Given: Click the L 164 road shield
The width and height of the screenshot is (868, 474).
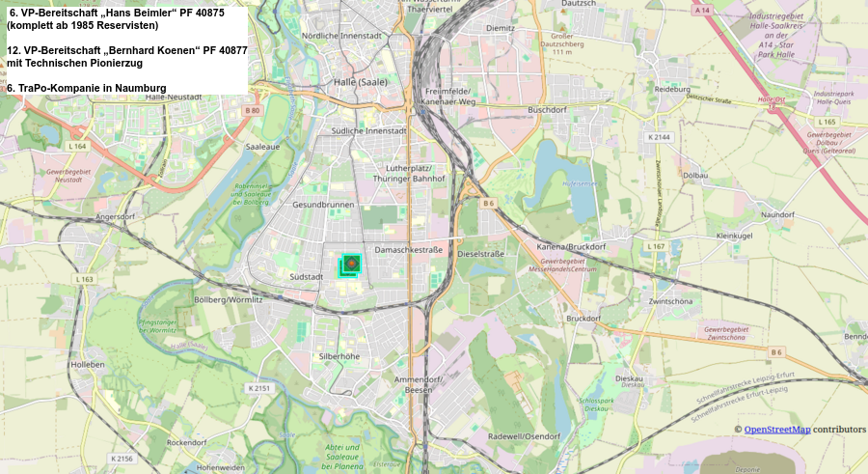Looking at the screenshot, I should click(78, 146).
